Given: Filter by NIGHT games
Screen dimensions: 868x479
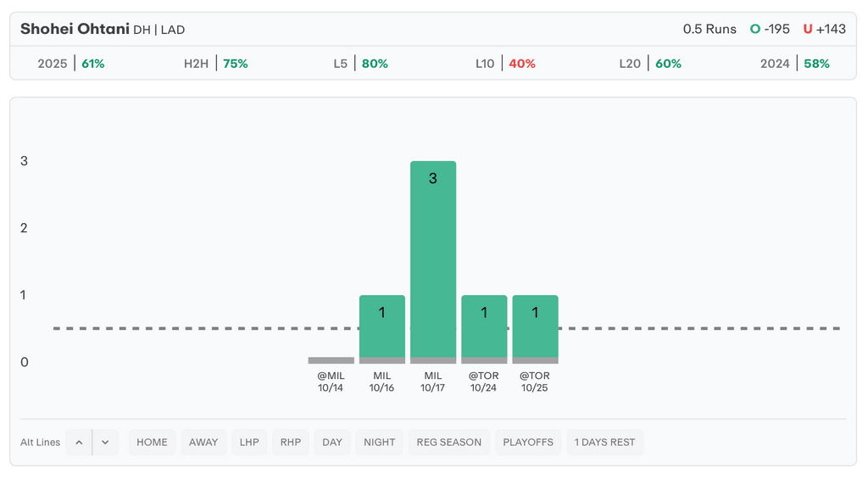Looking at the screenshot, I should [x=379, y=443].
